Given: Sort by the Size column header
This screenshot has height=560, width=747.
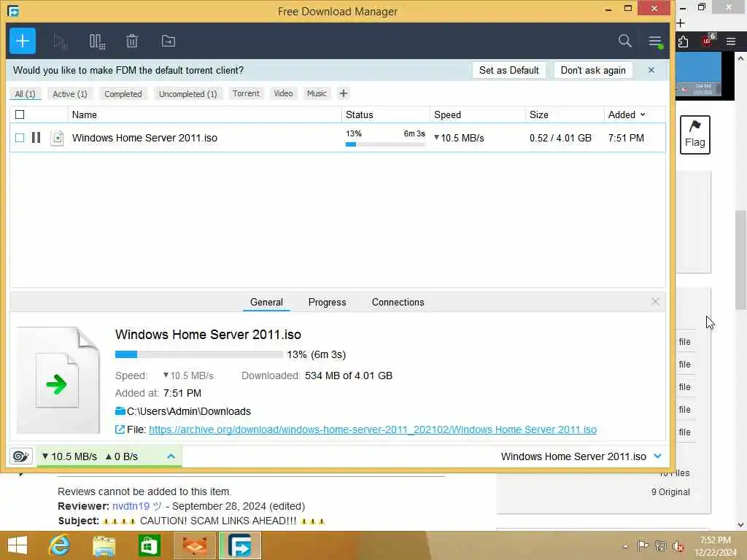Looking at the screenshot, I should [539, 114].
